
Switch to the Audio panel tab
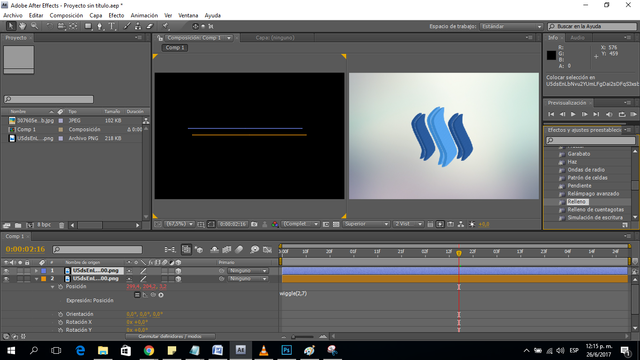point(577,38)
